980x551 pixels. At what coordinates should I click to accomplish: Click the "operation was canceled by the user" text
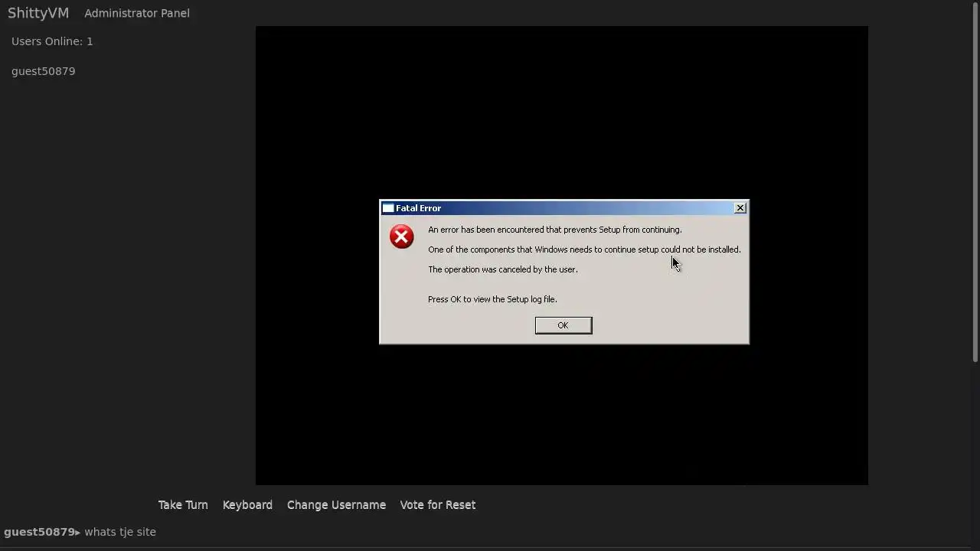(x=503, y=269)
